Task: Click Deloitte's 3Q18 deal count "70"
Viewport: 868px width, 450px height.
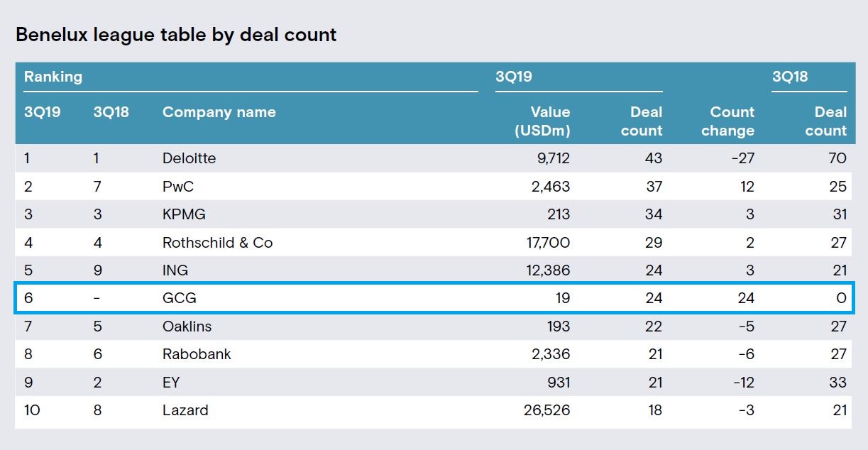Action: 838,158
